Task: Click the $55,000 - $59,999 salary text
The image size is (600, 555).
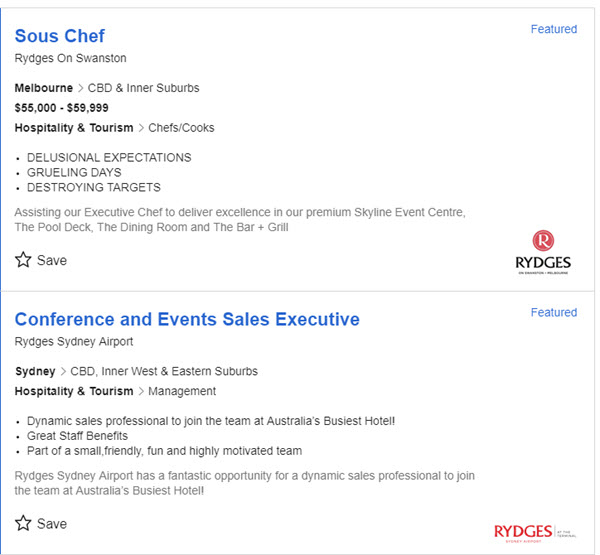Action: 62,108
